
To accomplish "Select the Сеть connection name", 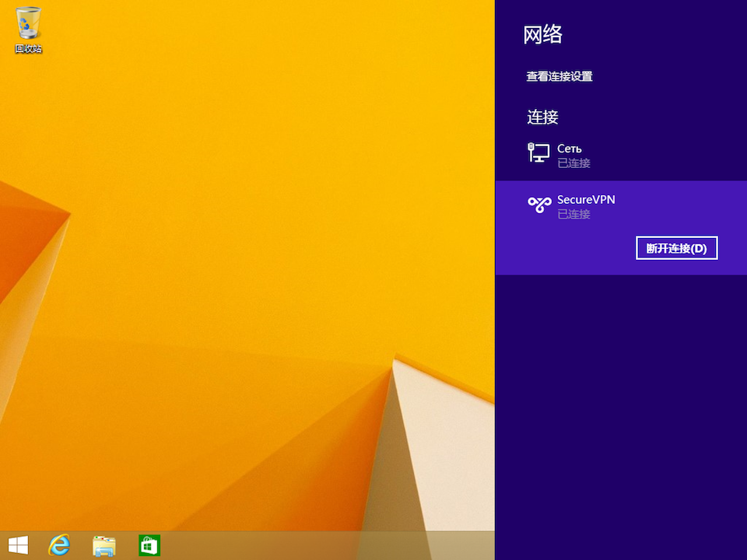I will 570,149.
